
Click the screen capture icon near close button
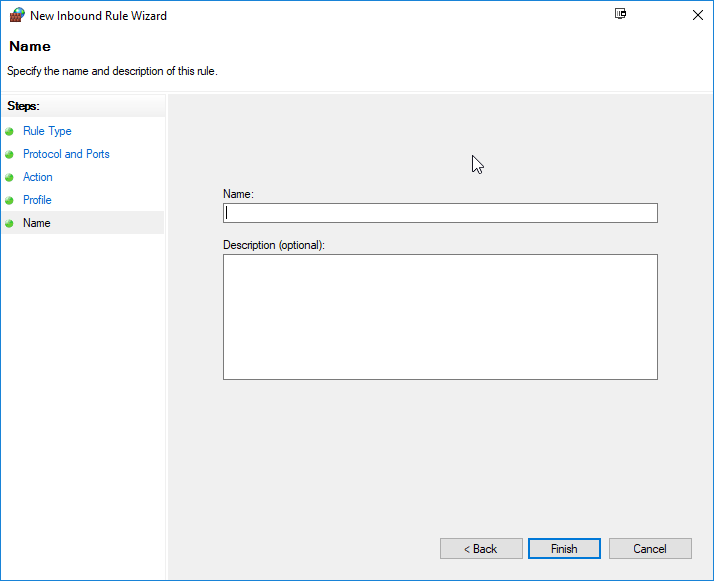(x=620, y=14)
